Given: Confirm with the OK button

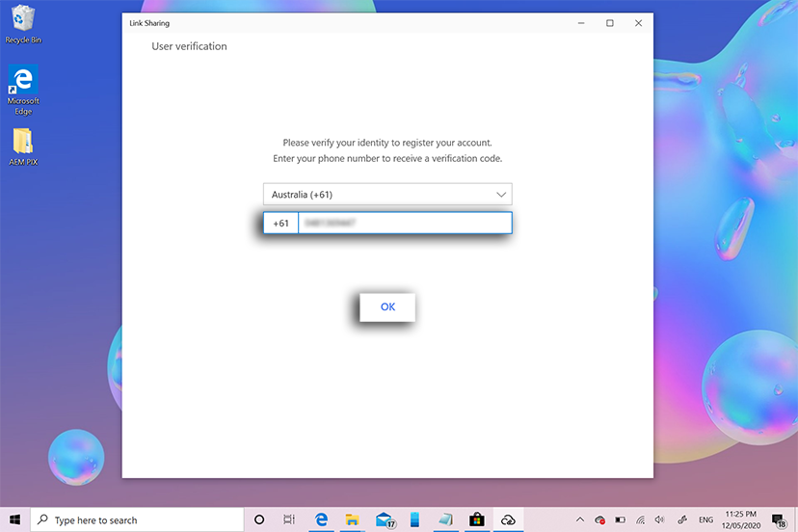Looking at the screenshot, I should click(387, 307).
